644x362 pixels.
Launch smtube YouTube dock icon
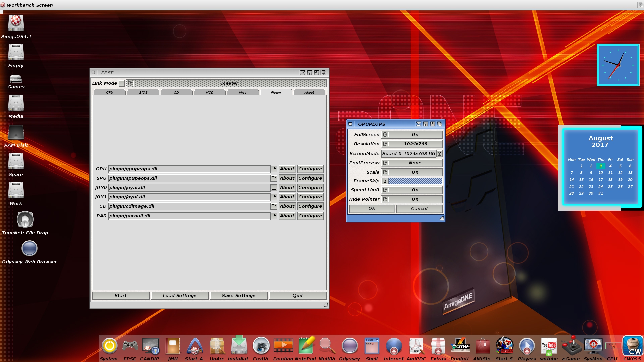[549, 347]
